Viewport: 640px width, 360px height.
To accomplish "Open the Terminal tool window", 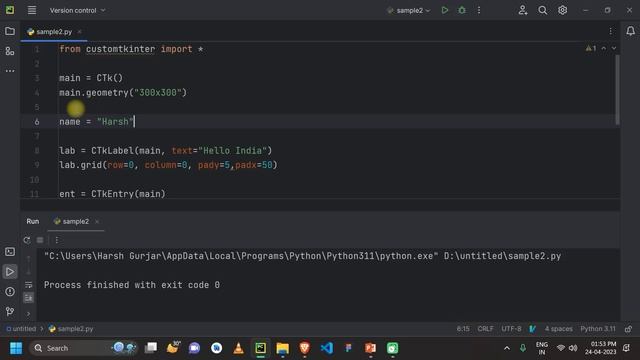I will pyautogui.click(x=10, y=252).
